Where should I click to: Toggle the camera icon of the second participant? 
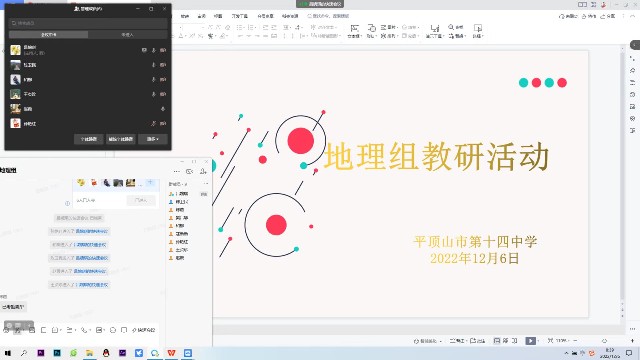click(x=163, y=65)
